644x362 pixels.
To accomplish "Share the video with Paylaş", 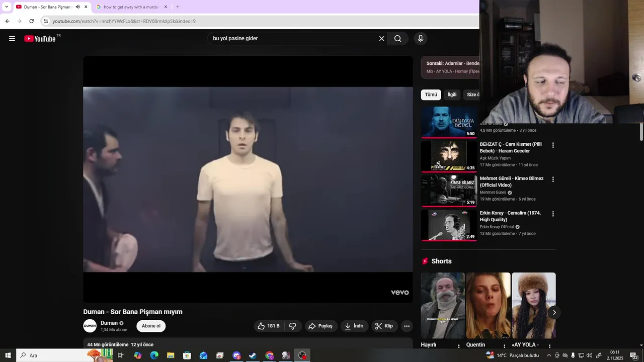I will tap(320, 326).
